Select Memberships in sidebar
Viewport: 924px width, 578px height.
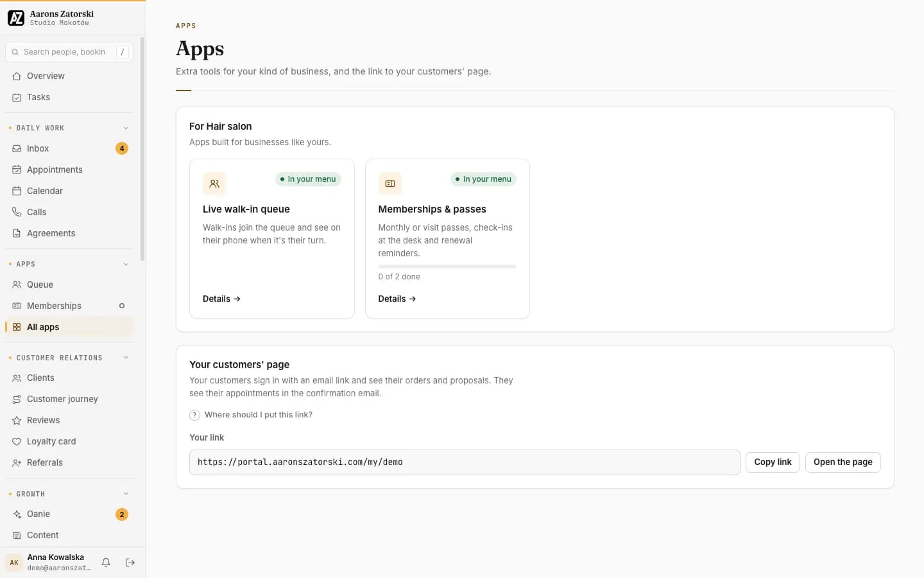coord(69,306)
